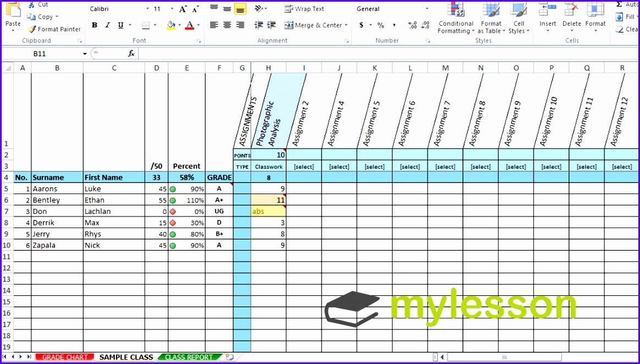This screenshot has width=640, height=364.
Task: Apply Comma Style format
Action: 394,25
